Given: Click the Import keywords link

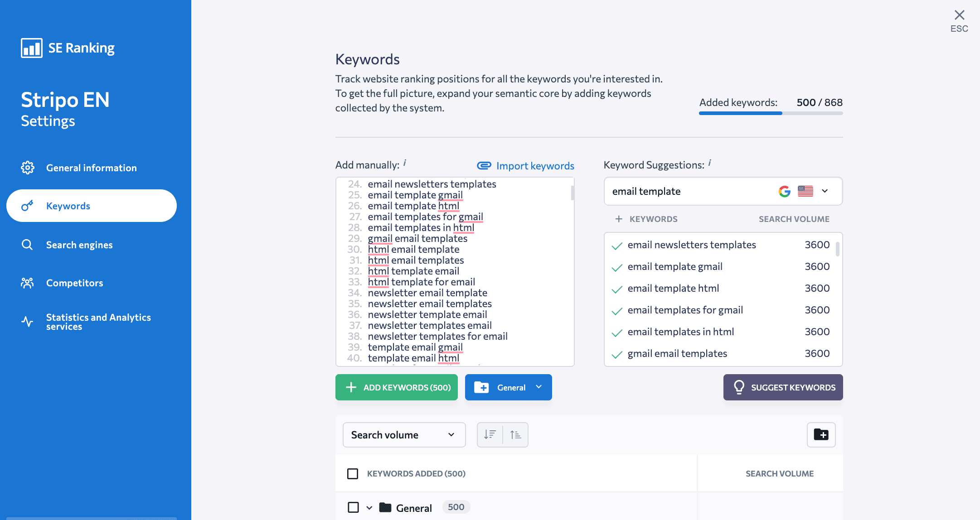Looking at the screenshot, I should click(535, 166).
